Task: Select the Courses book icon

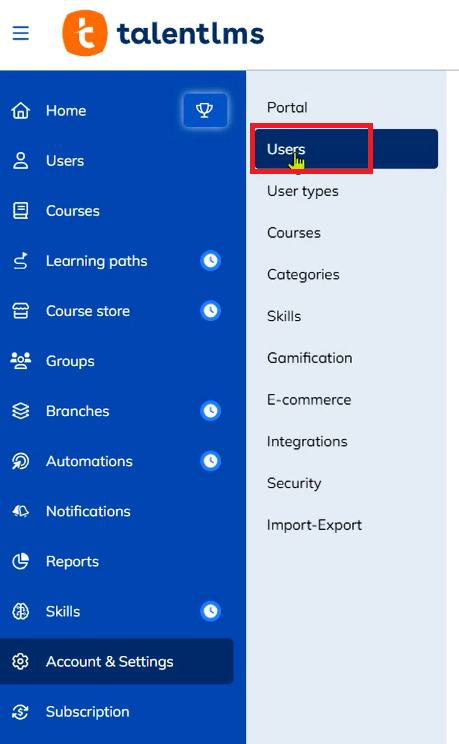Action: (20, 211)
